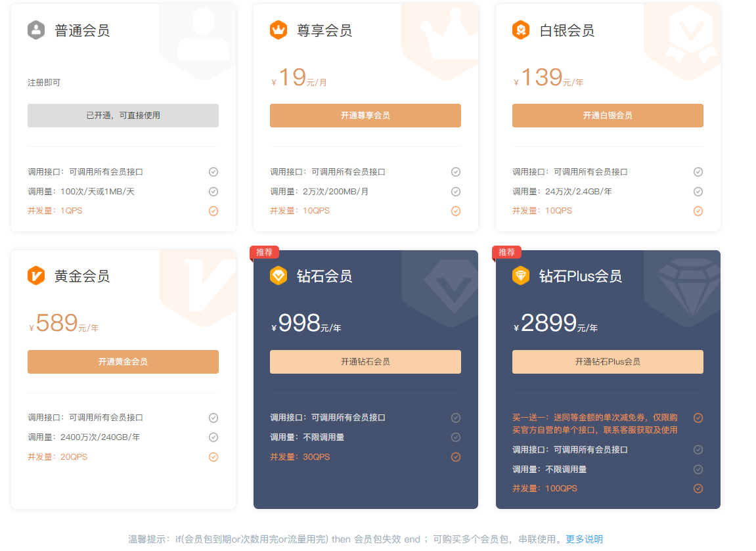The height and width of the screenshot is (551, 756).
Task: Click 并发量：100QPS text
Action: pyautogui.click(x=545, y=489)
